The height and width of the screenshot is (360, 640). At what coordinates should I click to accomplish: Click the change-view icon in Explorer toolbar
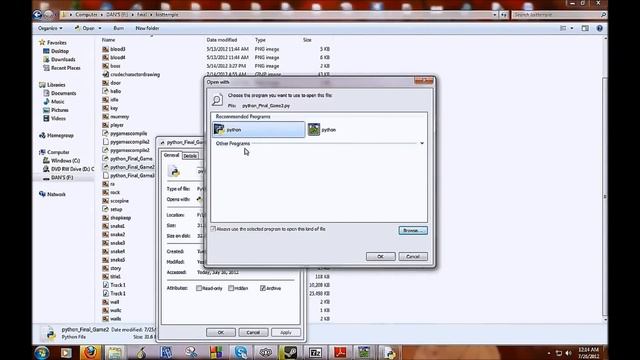pyautogui.click(x=563, y=28)
